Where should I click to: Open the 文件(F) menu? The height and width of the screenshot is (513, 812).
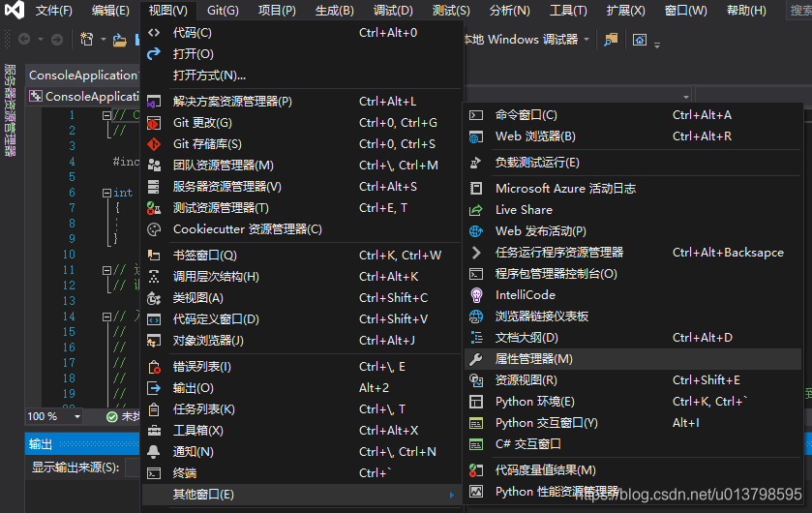[54, 11]
